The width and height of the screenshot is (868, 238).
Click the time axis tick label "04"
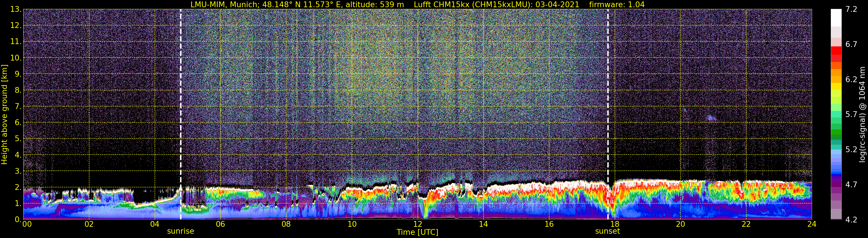(x=155, y=224)
